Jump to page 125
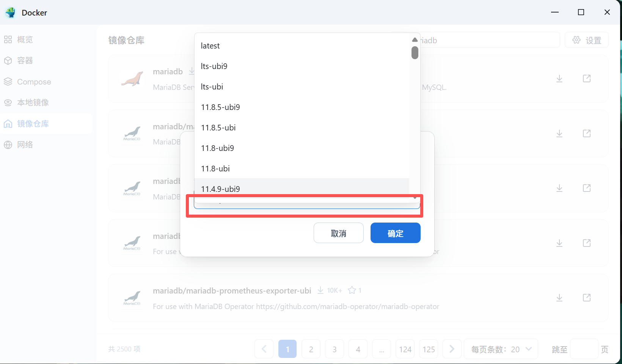The image size is (622, 364). tap(429, 349)
